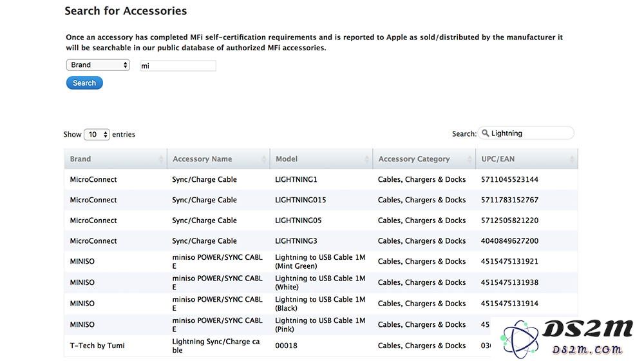This screenshot has height=361, width=644.
Task: Select model cell "LIGHTNING3"
Action: pos(296,241)
